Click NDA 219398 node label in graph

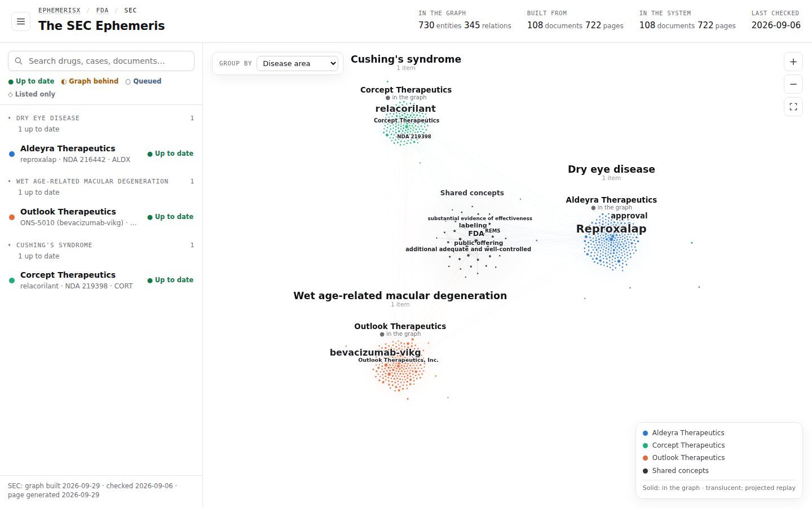click(414, 137)
